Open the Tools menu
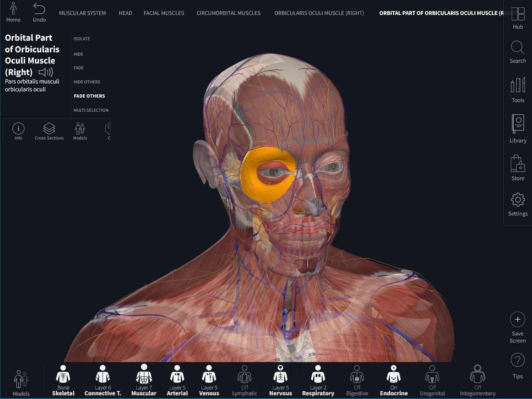 [x=517, y=90]
